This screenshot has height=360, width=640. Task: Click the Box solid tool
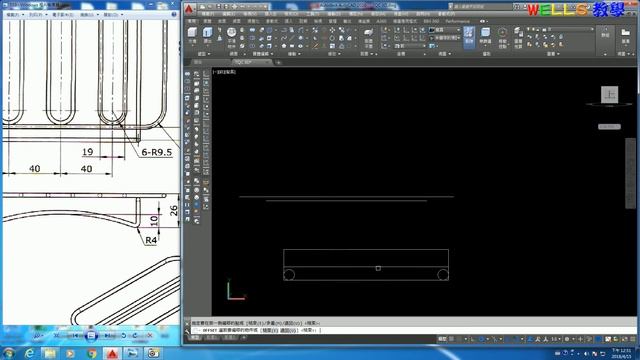coord(192,34)
